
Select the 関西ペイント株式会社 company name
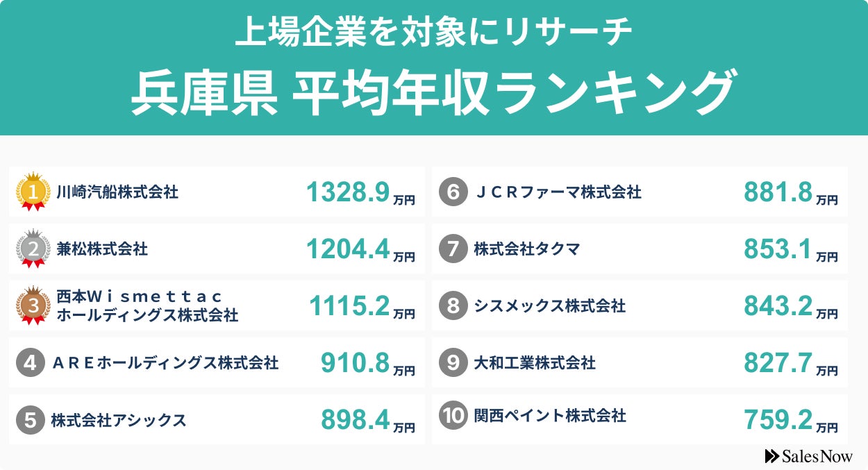[x=550, y=416]
